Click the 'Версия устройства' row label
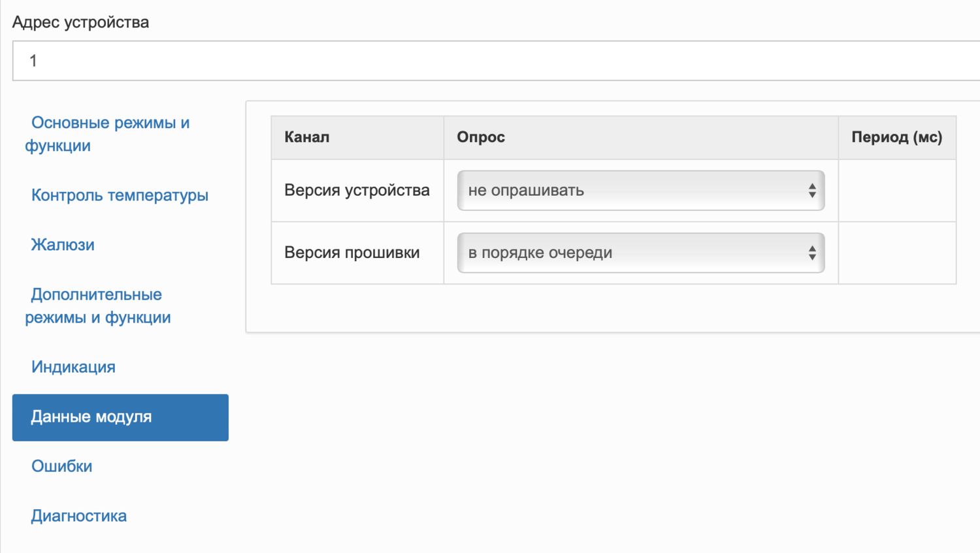 pos(357,191)
